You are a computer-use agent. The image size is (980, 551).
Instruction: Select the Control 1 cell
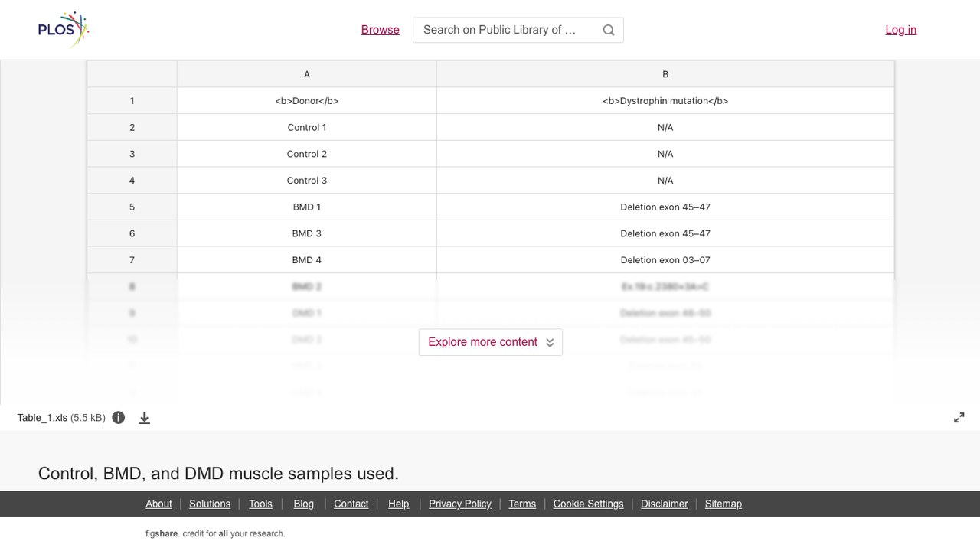click(x=307, y=127)
